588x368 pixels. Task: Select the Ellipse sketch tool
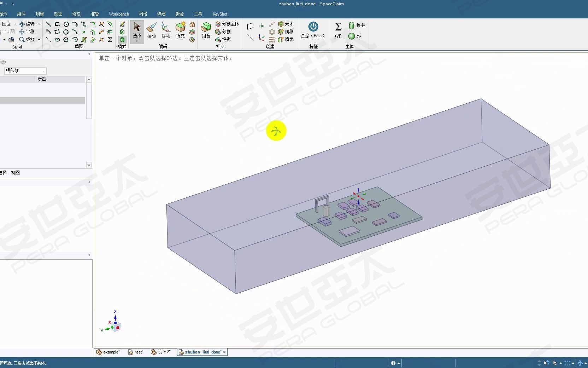click(x=57, y=40)
